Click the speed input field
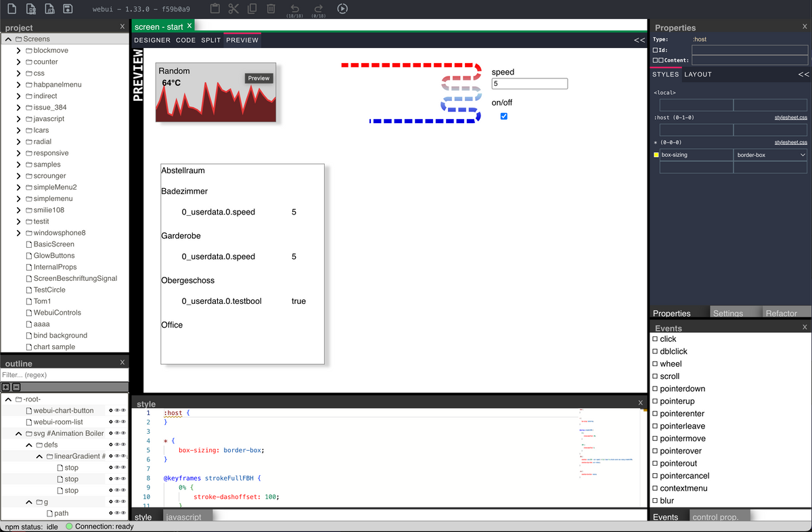The width and height of the screenshot is (812, 532). [529, 84]
